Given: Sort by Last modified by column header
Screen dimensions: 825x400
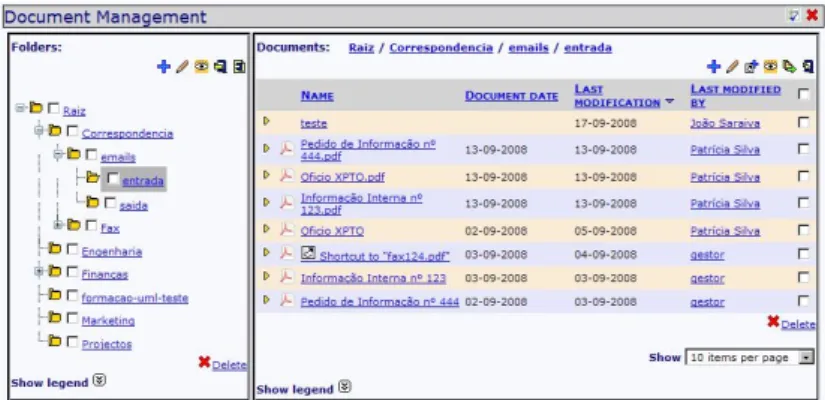Looking at the screenshot, I should pos(736,96).
